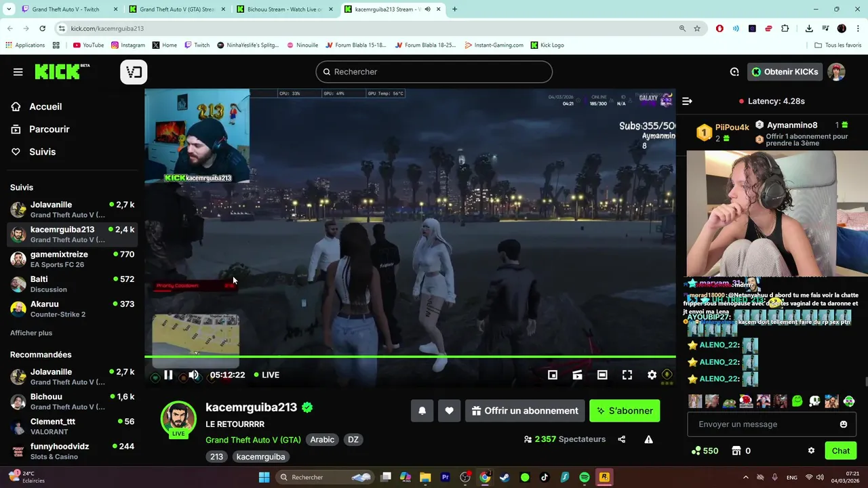Open the Kick notifications icon
Screen dimensions: 868x488
click(x=734, y=72)
